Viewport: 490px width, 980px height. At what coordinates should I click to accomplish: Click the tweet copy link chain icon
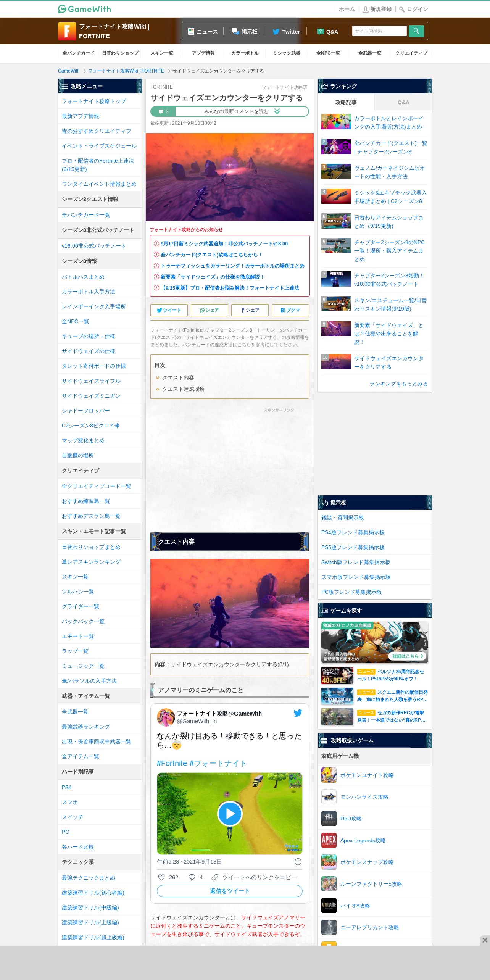(215, 877)
